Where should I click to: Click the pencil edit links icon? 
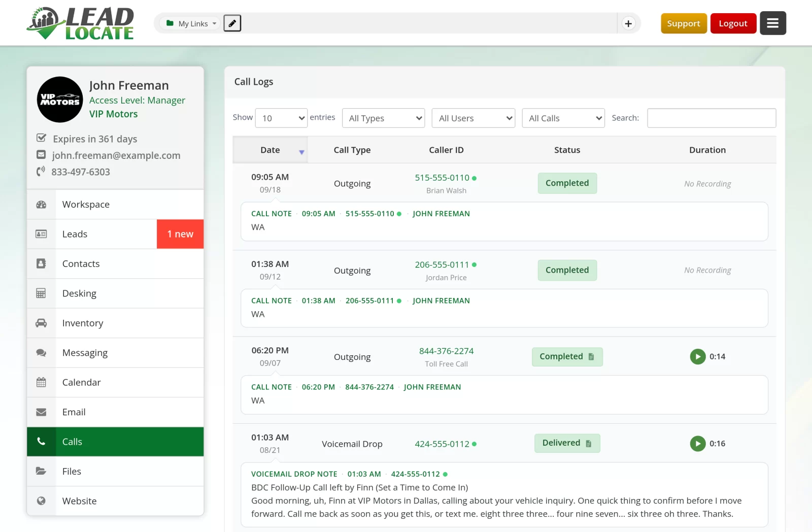[232, 23]
